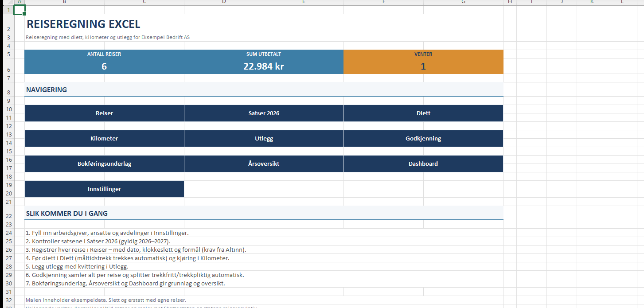Select row 2 header
644x308 pixels.
[x=8, y=23]
